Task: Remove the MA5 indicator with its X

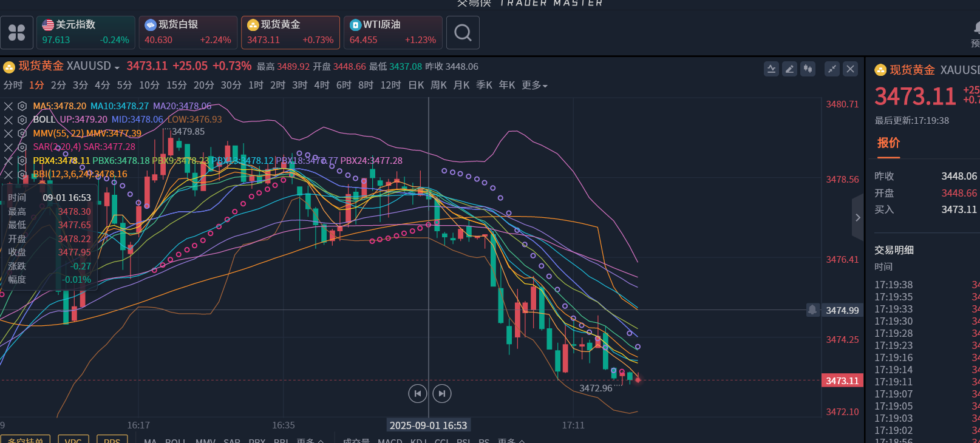Action: point(9,106)
